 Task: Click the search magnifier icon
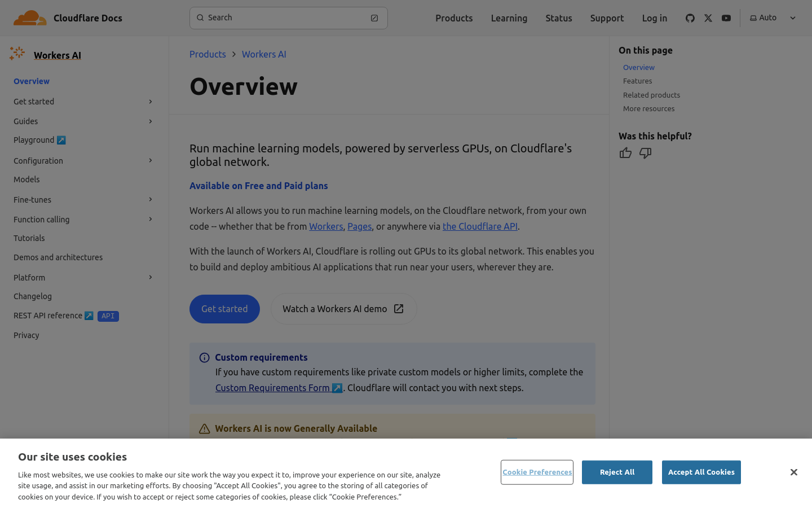click(x=200, y=17)
